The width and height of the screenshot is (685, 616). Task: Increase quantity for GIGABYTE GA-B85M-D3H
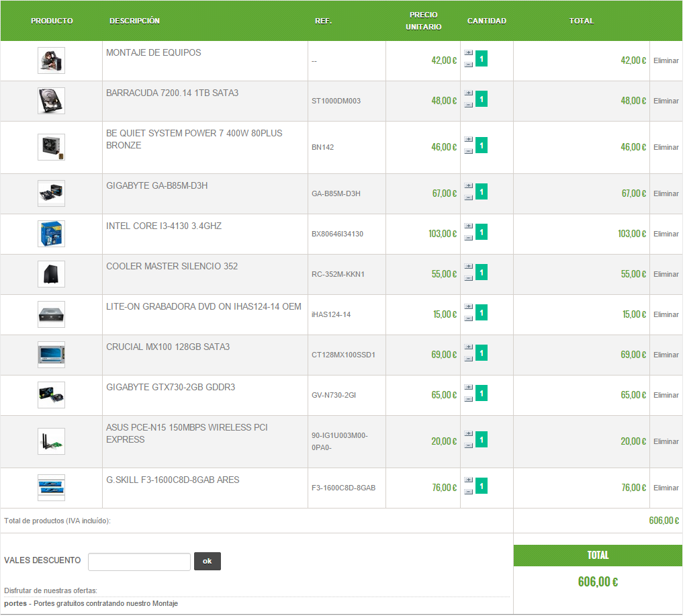pyautogui.click(x=468, y=185)
